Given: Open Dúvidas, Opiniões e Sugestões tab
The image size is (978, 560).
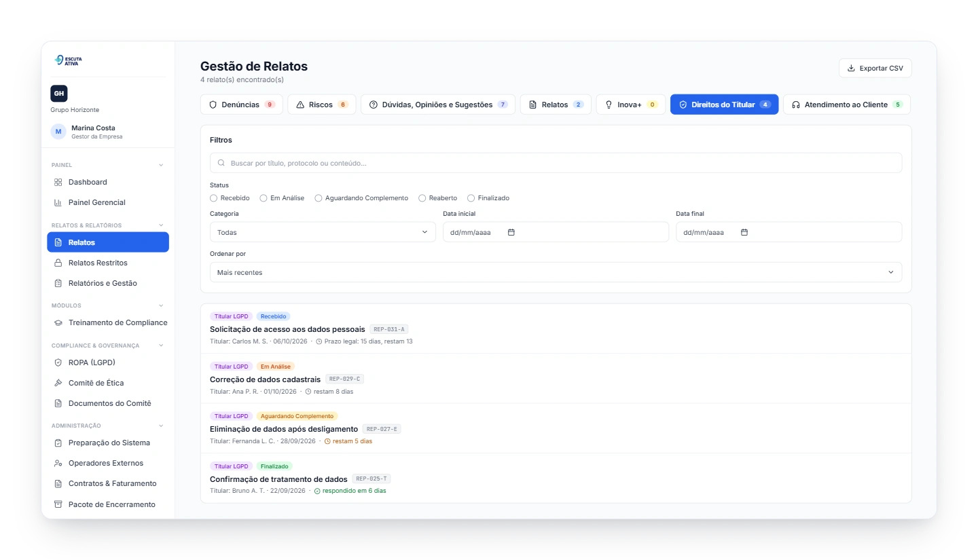Looking at the screenshot, I should coord(438,105).
